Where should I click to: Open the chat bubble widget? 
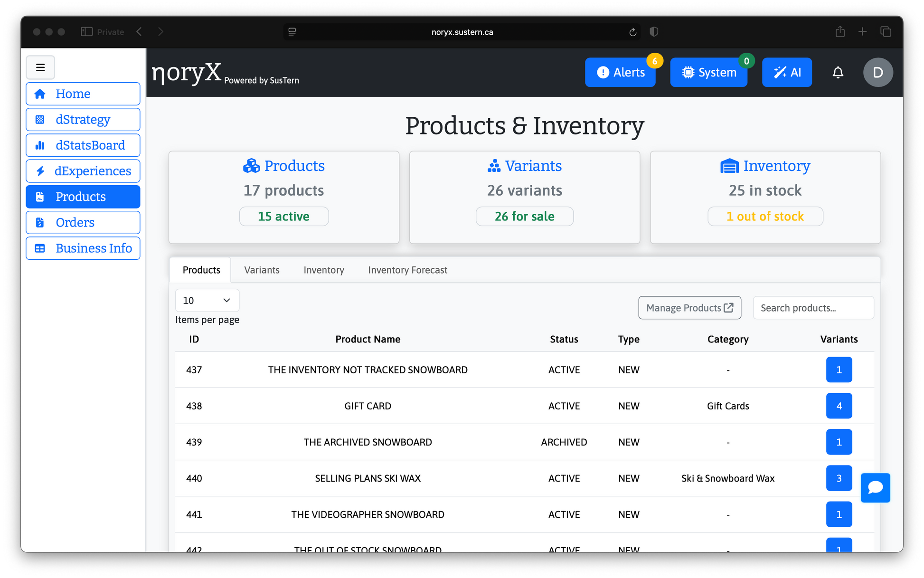point(875,488)
